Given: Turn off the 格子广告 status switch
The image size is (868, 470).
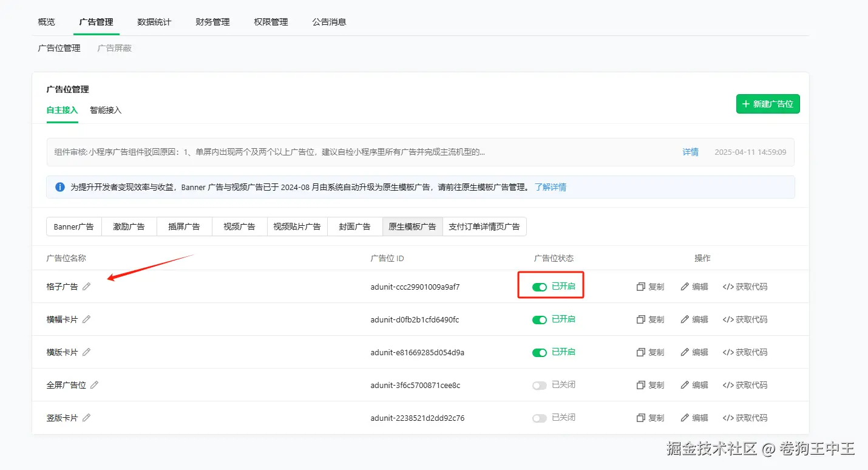Looking at the screenshot, I should [x=540, y=287].
